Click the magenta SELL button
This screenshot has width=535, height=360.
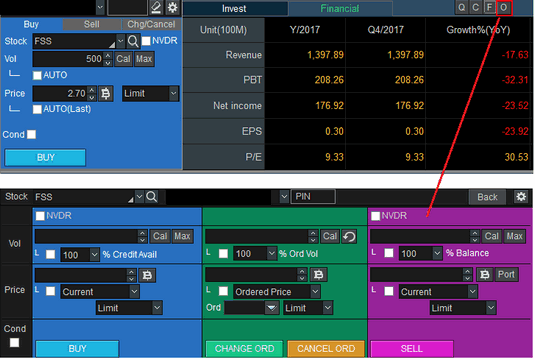point(412,348)
